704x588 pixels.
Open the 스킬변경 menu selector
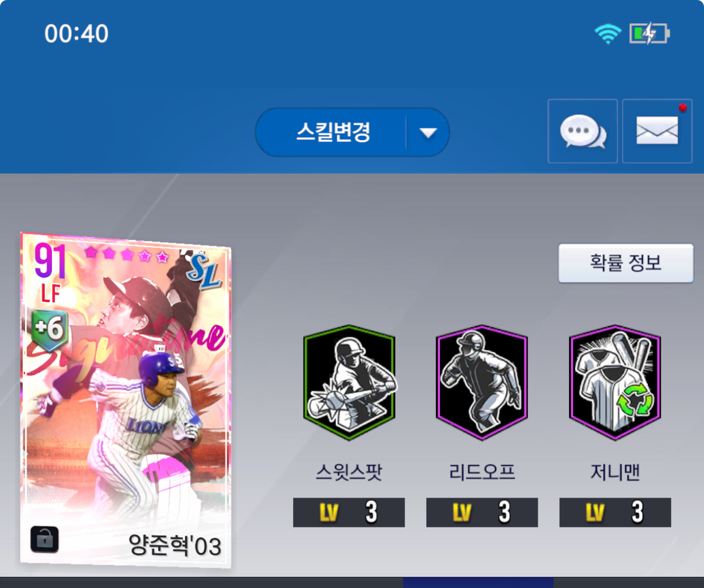[353, 132]
